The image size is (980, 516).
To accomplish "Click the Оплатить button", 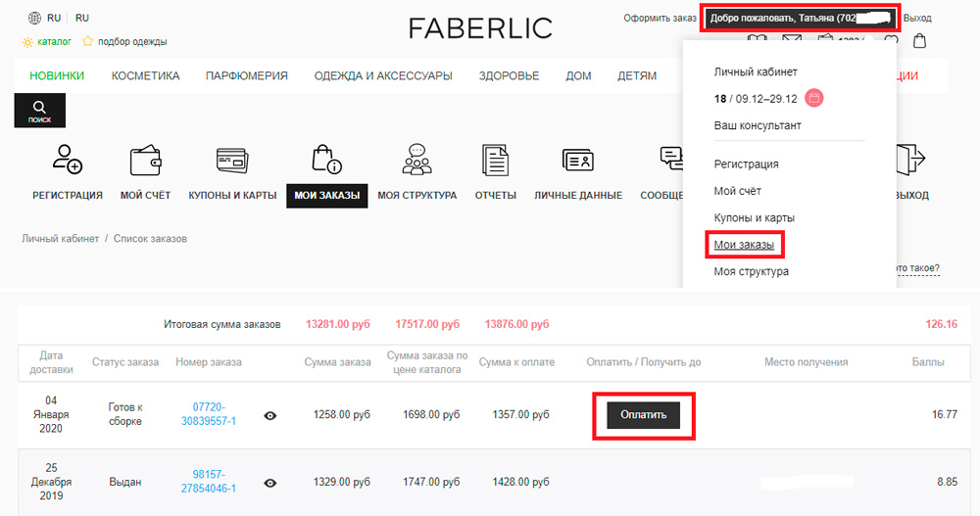I will (x=643, y=415).
